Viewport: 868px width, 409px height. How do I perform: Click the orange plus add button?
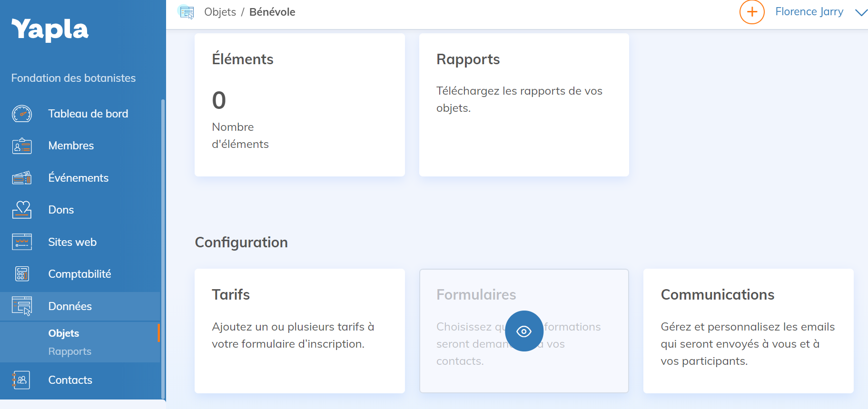[x=752, y=12]
